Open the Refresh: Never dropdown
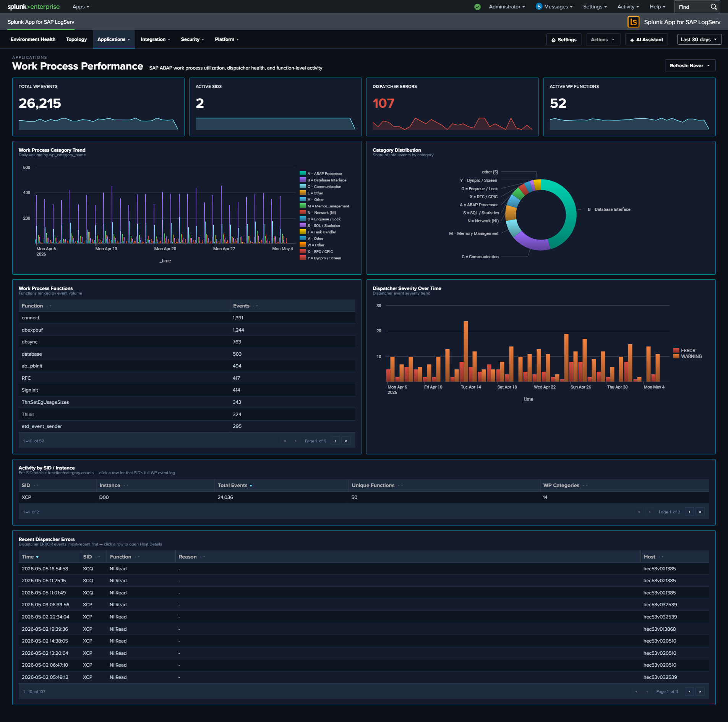The height and width of the screenshot is (722, 728). [690, 65]
